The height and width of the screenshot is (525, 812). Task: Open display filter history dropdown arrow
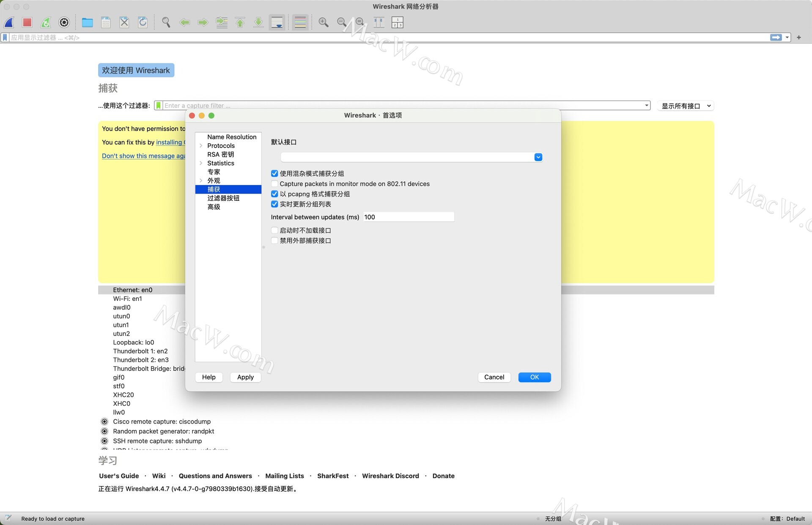[787, 38]
